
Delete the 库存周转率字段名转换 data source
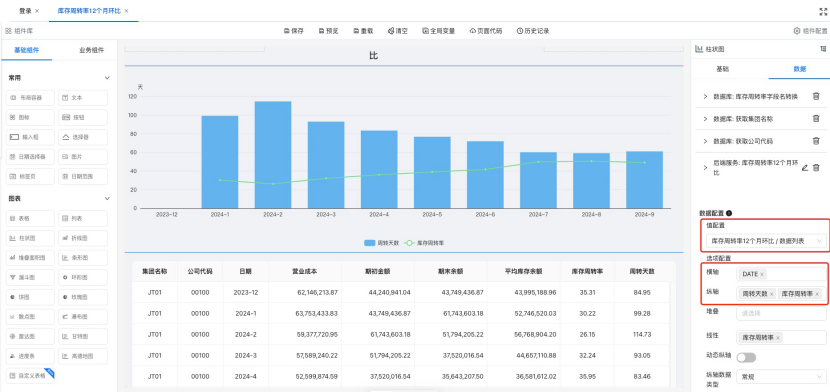point(816,96)
